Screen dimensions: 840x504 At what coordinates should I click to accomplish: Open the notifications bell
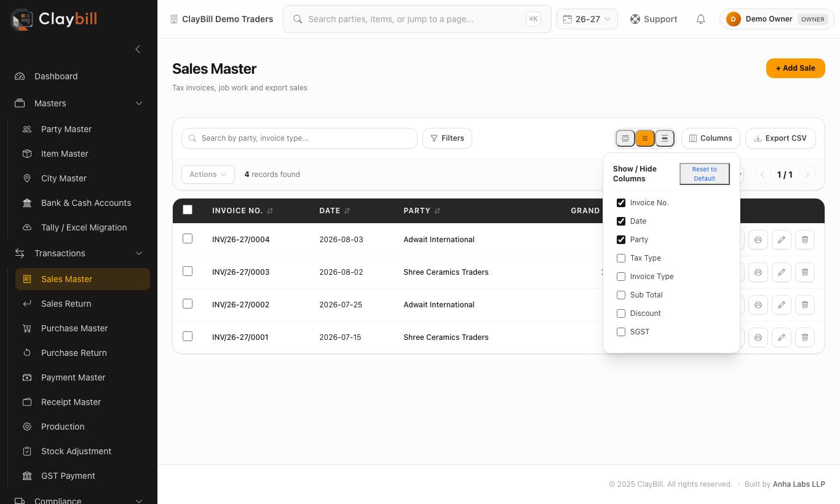coord(700,19)
